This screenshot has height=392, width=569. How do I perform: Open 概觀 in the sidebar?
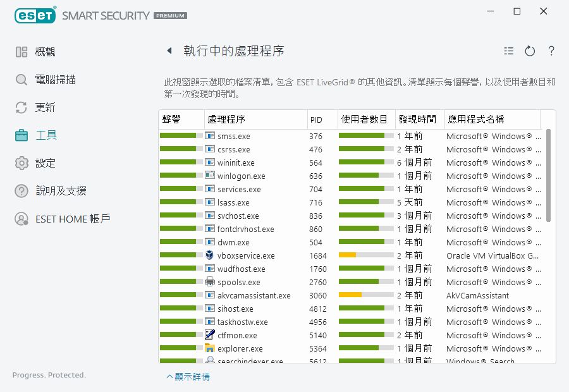[x=45, y=52]
